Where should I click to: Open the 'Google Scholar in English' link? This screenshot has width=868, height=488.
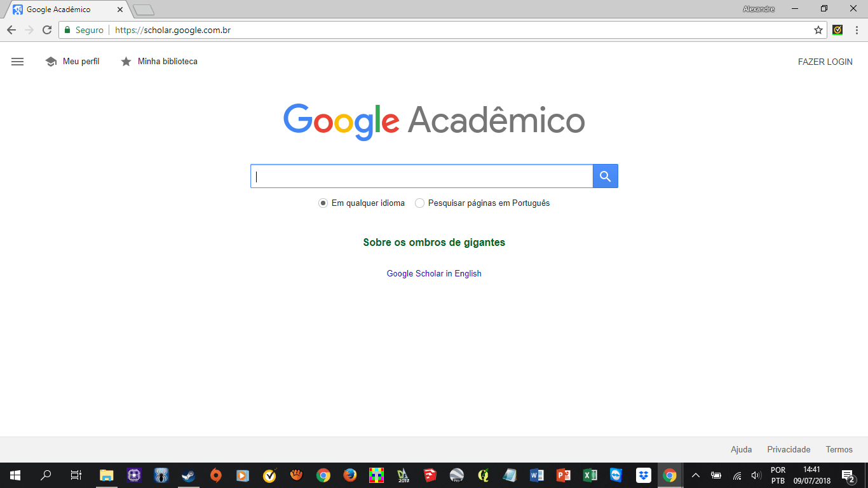pos(434,274)
